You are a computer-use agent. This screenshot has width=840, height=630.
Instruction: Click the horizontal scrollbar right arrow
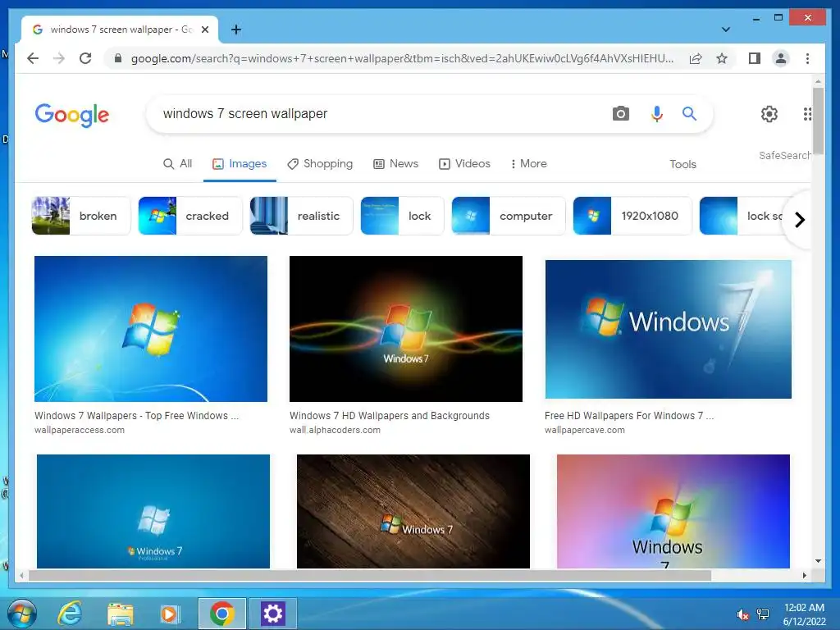pyautogui.click(x=804, y=575)
